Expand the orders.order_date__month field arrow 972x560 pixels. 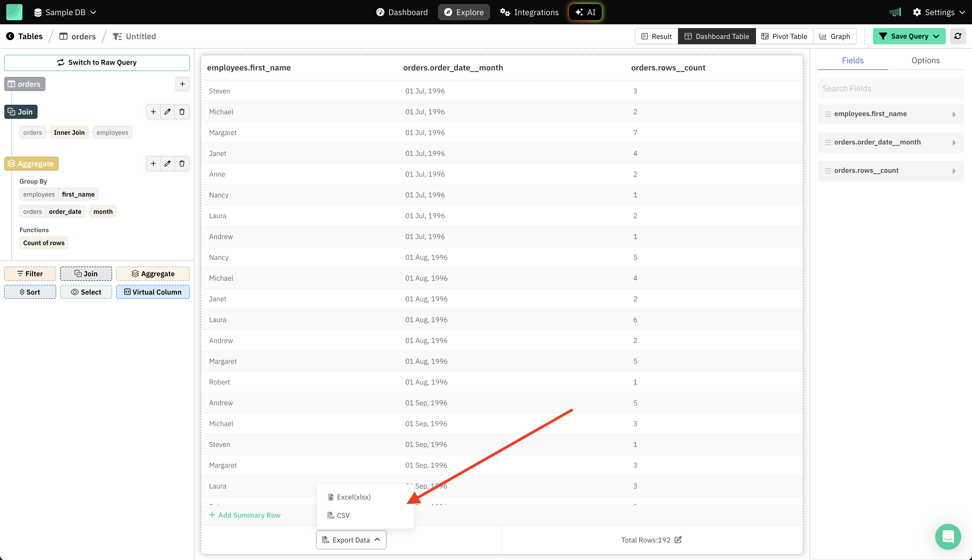click(x=954, y=143)
